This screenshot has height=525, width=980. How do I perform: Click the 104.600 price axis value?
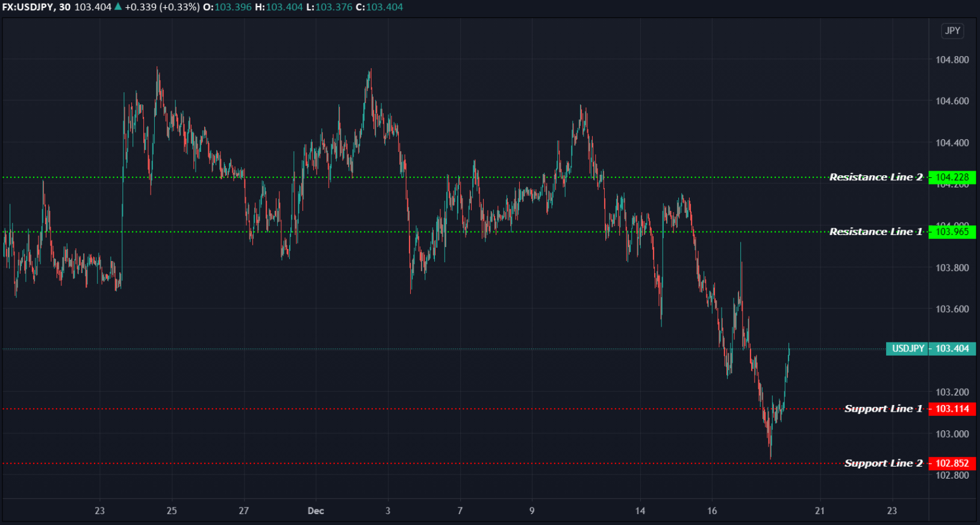click(952, 101)
